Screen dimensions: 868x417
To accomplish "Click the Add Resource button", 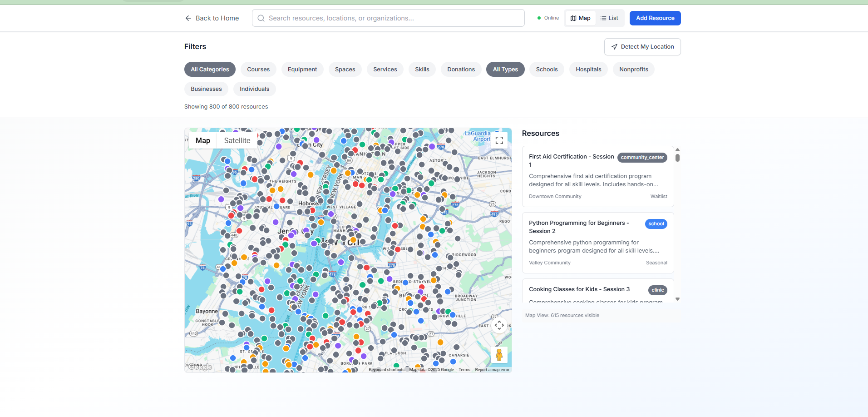I will [655, 18].
